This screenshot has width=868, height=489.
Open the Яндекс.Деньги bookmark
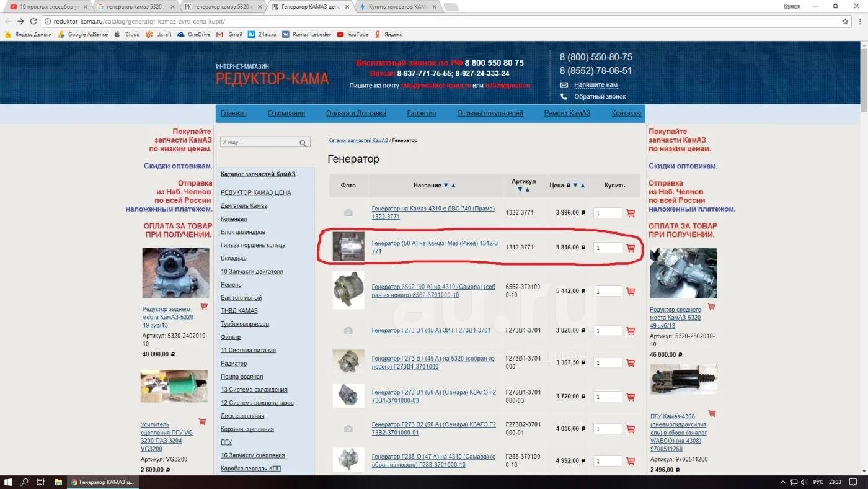(30, 34)
